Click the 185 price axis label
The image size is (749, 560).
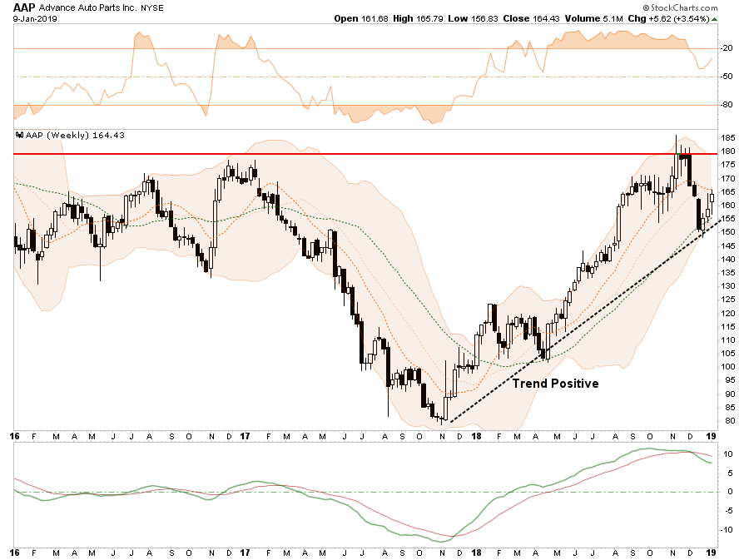click(x=728, y=138)
